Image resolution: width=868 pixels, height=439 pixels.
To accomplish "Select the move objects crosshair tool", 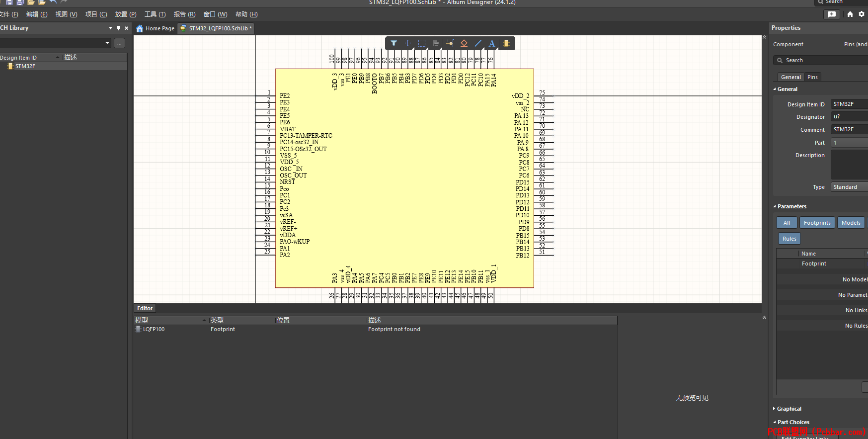I will pos(407,43).
